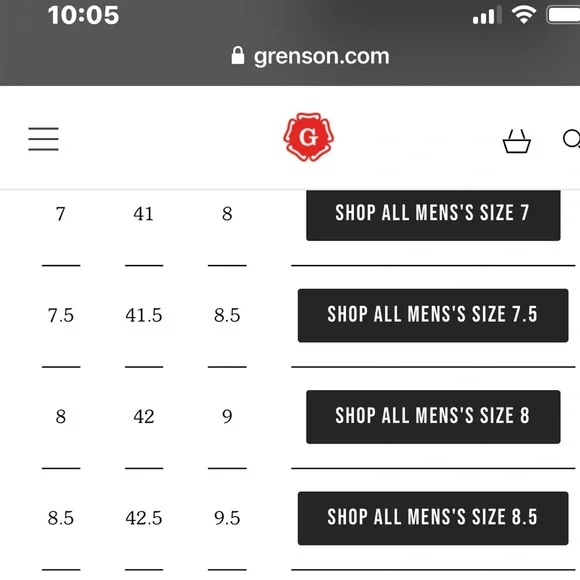Open the shopping basket
The image size is (580, 580).
516,141
